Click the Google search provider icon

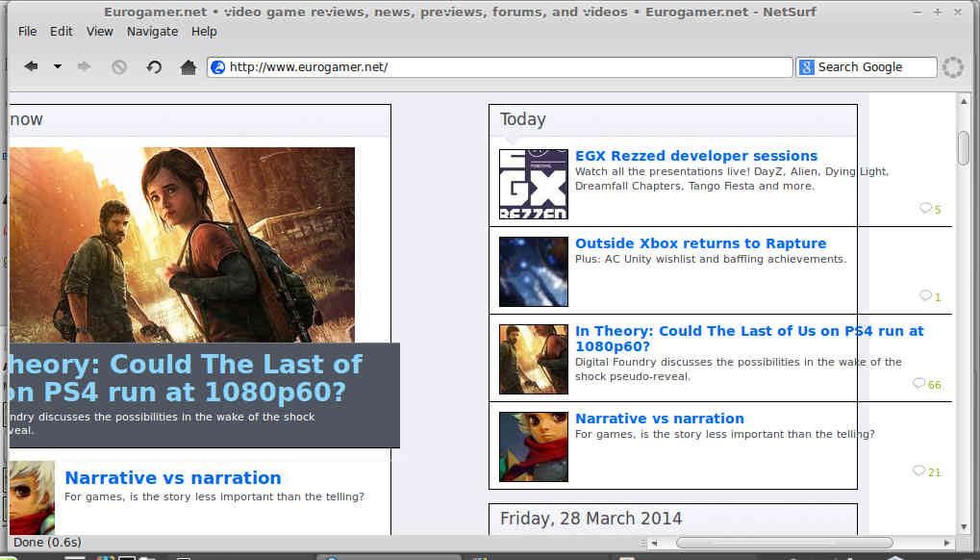click(807, 67)
